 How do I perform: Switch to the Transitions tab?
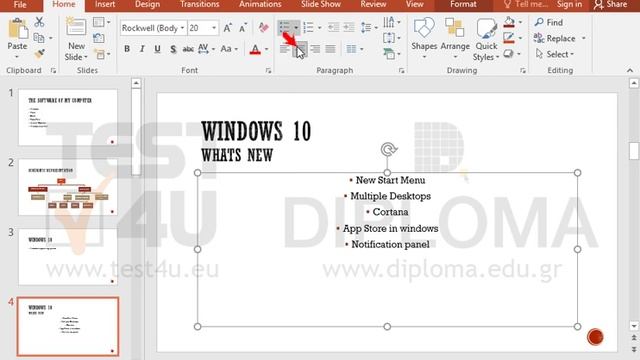200,4
